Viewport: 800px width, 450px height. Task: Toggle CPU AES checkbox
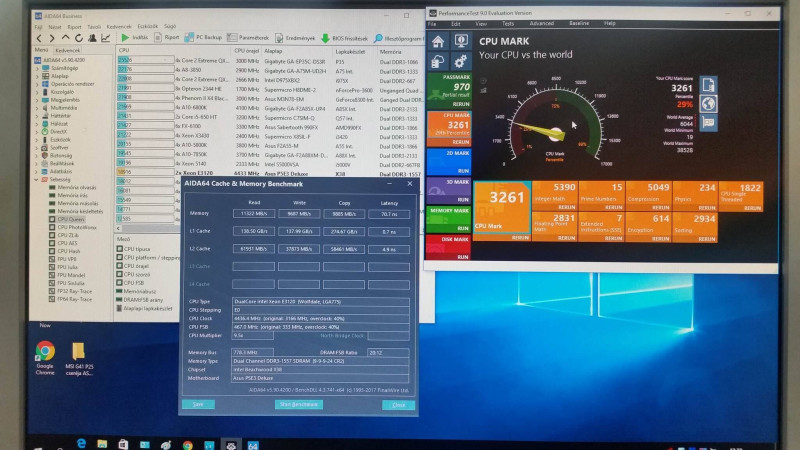pyautogui.click(x=52, y=243)
